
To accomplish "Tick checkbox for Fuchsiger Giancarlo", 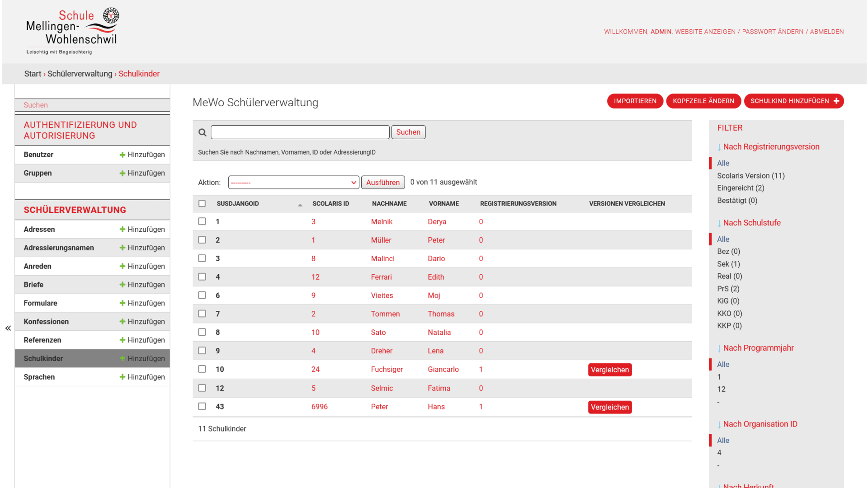I will tap(202, 369).
